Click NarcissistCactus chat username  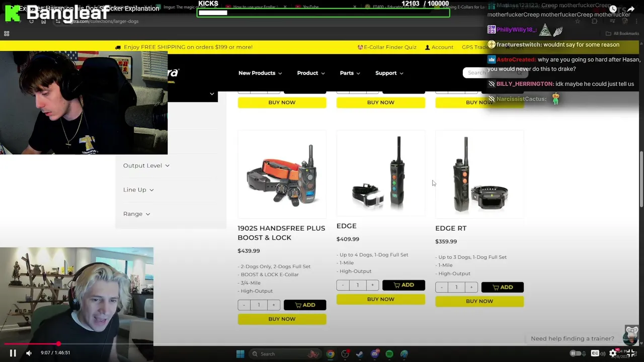pyautogui.click(x=521, y=99)
